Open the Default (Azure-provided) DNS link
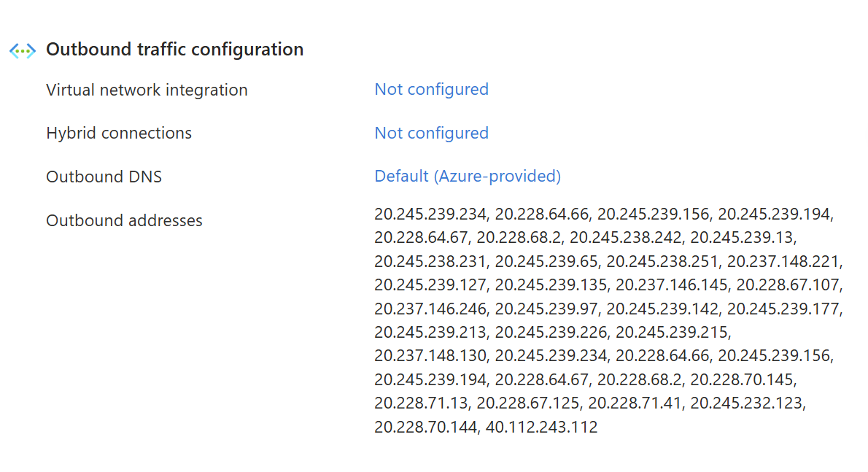Image resolution: width=868 pixels, height=472 pixels. pyautogui.click(x=468, y=177)
